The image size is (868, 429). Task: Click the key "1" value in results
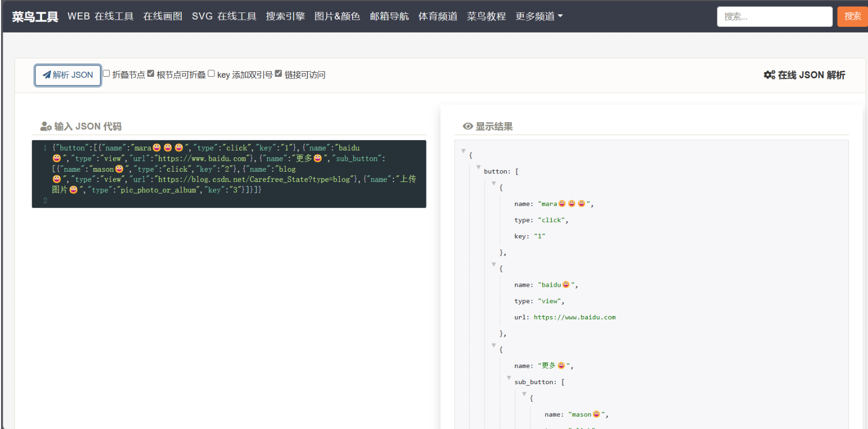pos(539,236)
